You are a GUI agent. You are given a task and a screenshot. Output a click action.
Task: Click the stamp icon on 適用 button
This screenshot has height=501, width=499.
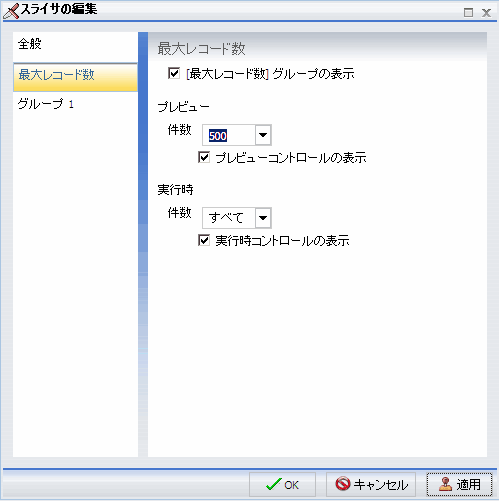pyautogui.click(x=445, y=484)
